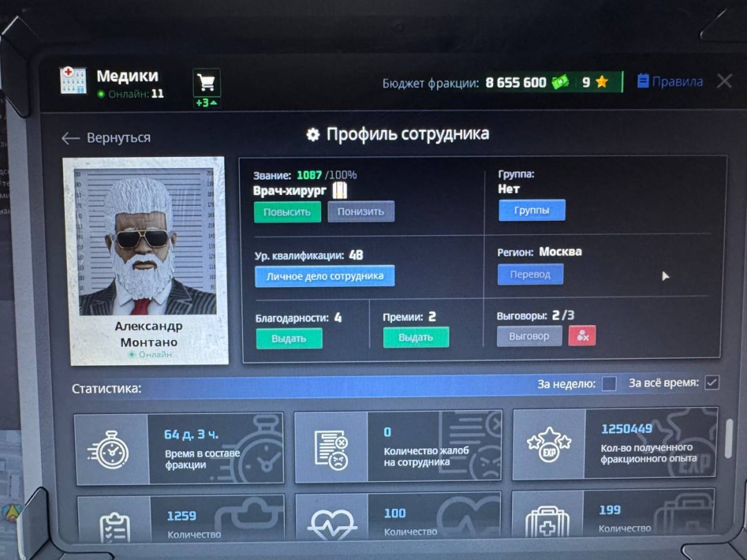
Task: Open Личное дело сотрудника
Action: tap(324, 277)
